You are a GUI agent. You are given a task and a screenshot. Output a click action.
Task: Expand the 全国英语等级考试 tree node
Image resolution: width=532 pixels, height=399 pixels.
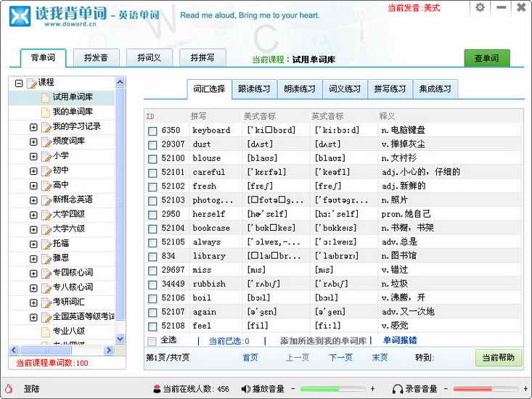(33, 317)
